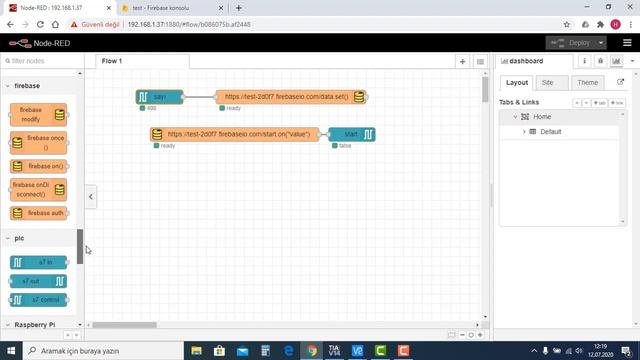Open the dashboard chart sidebar icon

(616, 61)
